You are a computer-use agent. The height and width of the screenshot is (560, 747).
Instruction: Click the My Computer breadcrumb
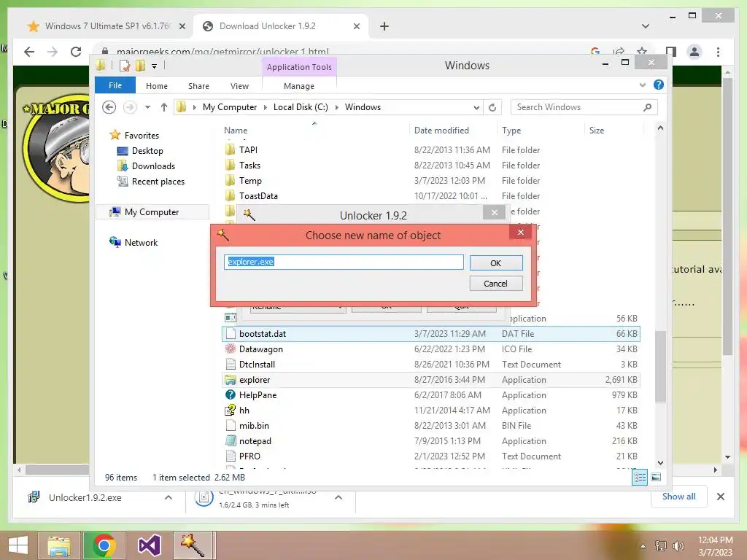tap(230, 107)
